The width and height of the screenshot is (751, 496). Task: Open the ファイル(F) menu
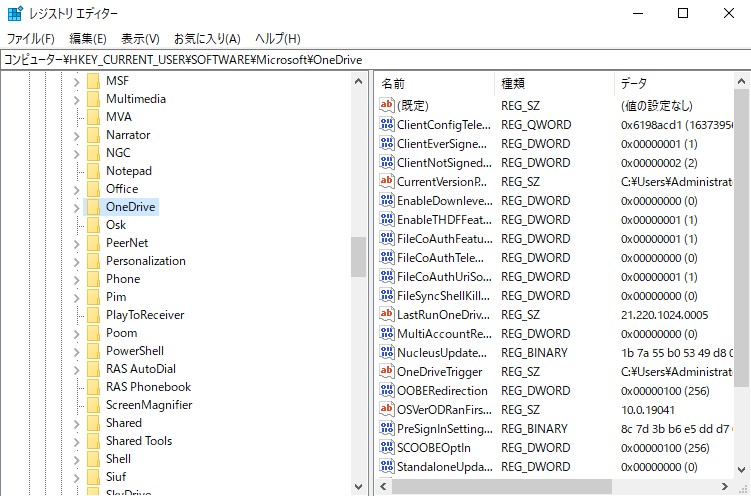[x=31, y=38]
